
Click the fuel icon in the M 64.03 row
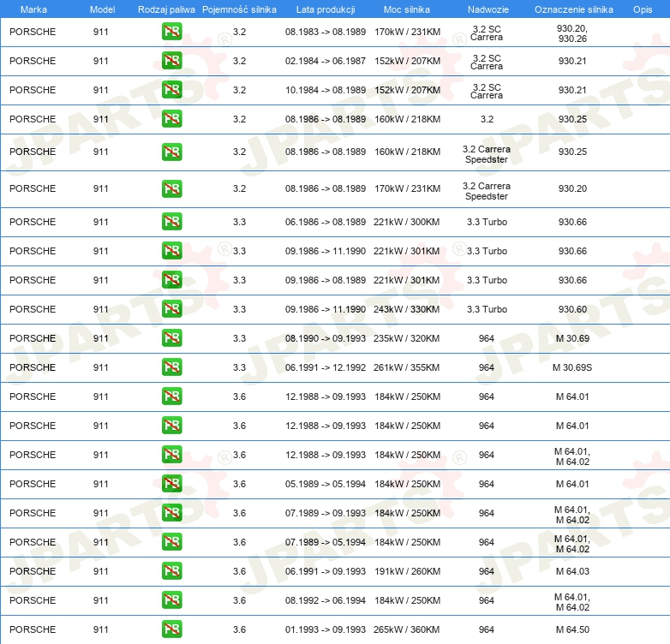pyautogui.click(x=171, y=571)
